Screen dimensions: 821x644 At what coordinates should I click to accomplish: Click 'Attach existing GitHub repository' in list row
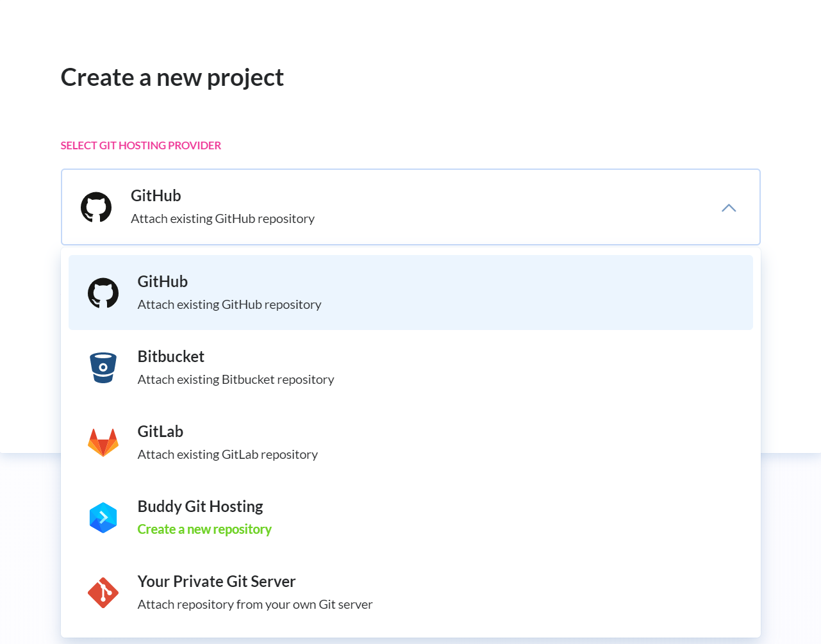pos(229,304)
